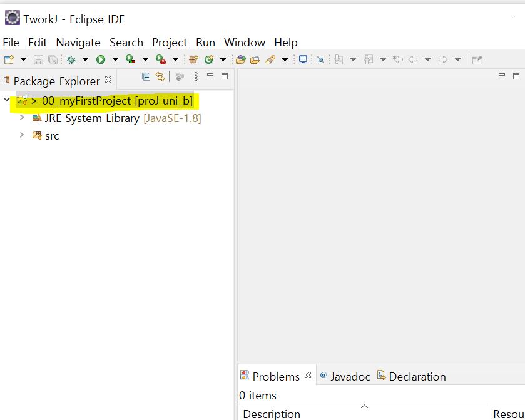
Task: Click Collapse All in Package Explorer
Action: [x=146, y=77]
